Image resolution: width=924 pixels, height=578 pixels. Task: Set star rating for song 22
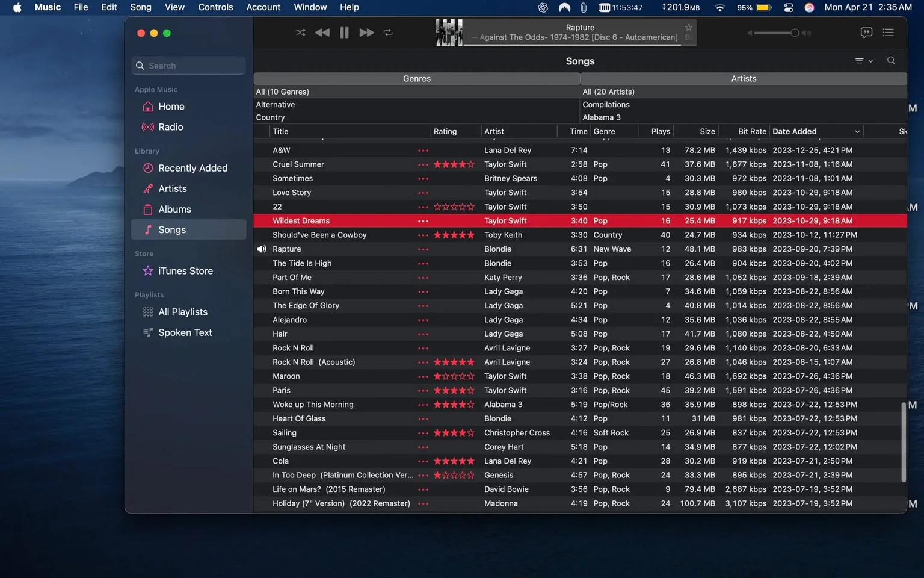(x=454, y=207)
